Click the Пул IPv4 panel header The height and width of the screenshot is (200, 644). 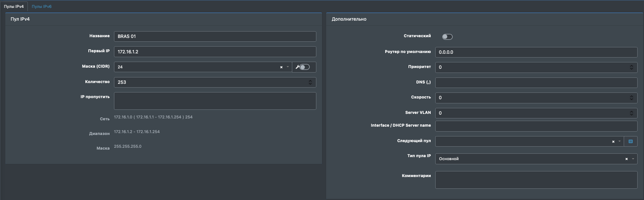tap(164, 19)
